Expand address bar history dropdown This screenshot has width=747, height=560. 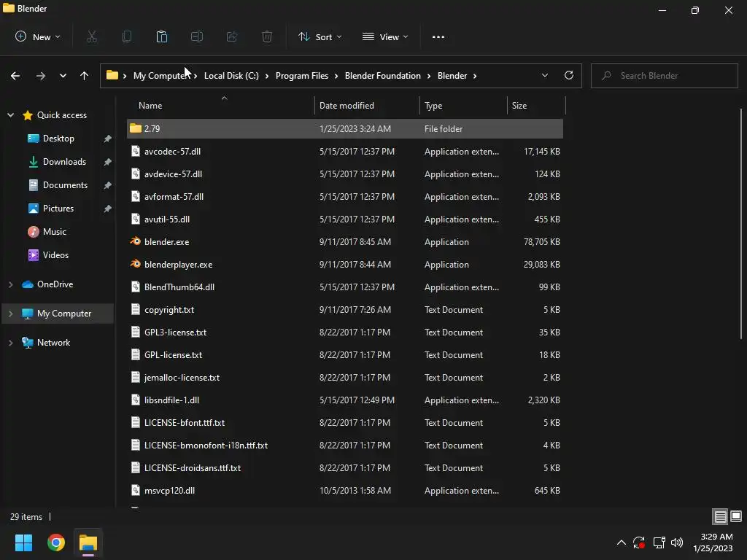544,75
